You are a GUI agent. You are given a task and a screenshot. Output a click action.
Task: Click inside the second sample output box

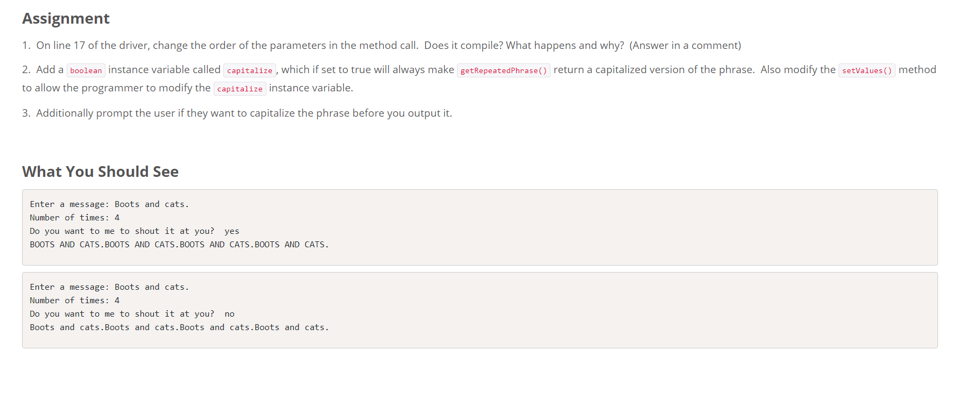tap(480, 310)
